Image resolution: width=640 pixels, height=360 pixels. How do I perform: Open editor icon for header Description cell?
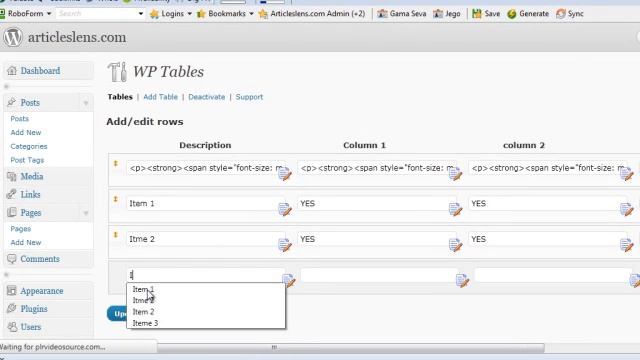pyautogui.click(x=285, y=174)
